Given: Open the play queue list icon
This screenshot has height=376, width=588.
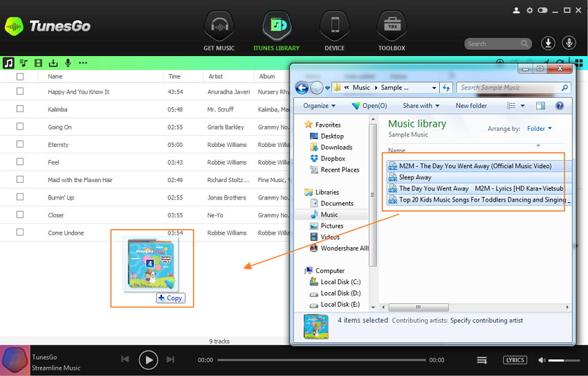Looking at the screenshot, I should [x=482, y=360].
